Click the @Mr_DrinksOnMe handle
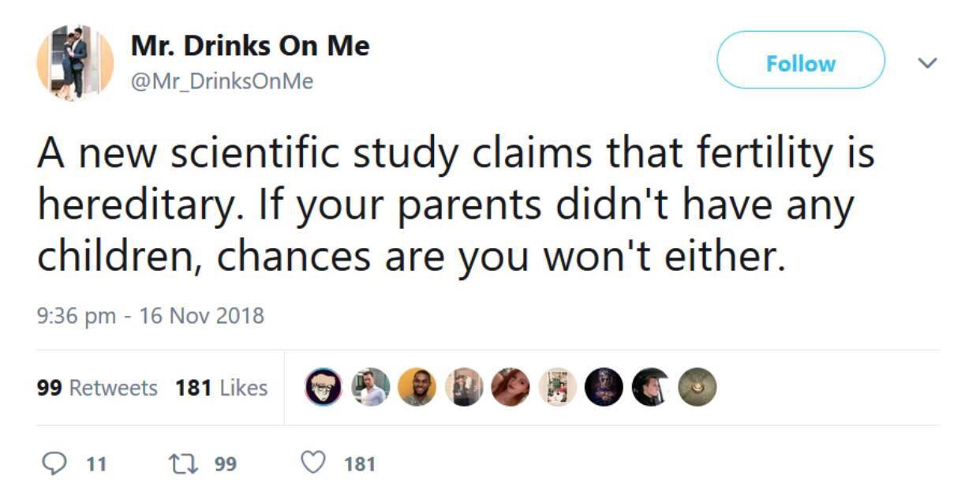Viewport: 980px width, 503px height. [222, 81]
